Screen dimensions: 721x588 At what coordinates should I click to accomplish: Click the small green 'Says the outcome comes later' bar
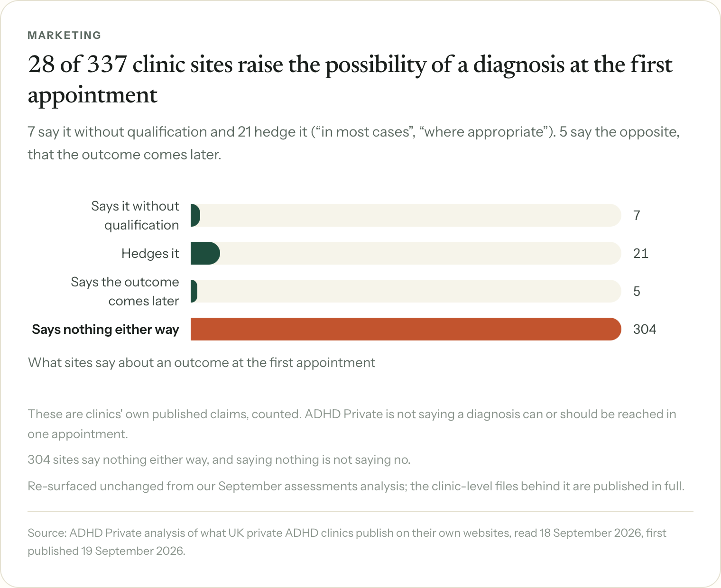[194, 291]
